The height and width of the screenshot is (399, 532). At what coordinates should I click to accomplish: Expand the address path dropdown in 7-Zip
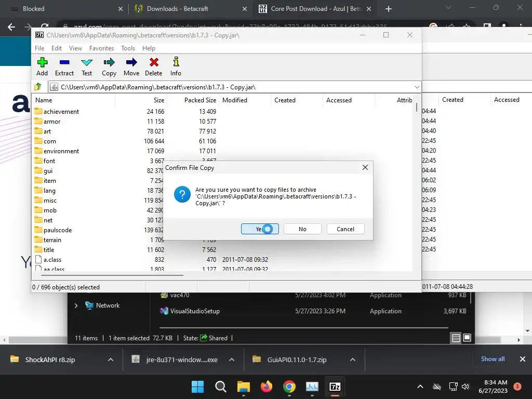point(417,87)
